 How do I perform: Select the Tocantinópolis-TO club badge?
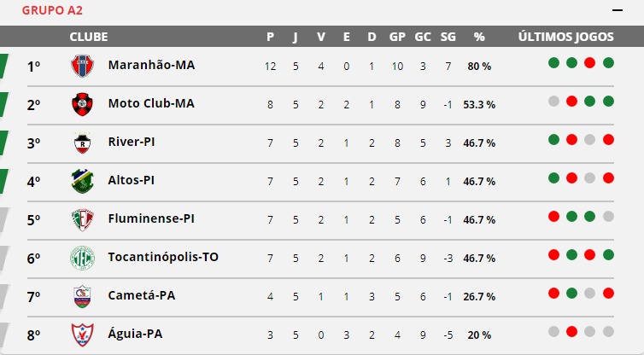(83, 258)
